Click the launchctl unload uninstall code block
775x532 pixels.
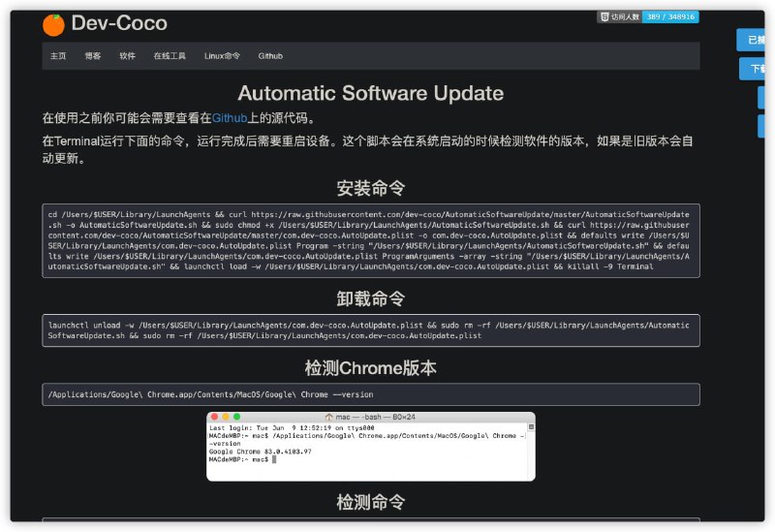pos(371,330)
